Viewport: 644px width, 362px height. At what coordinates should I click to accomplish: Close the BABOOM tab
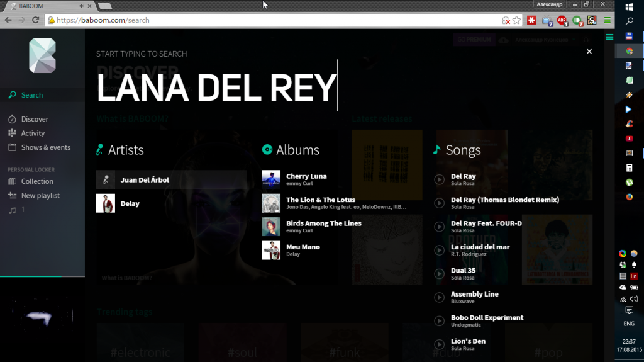89,6
